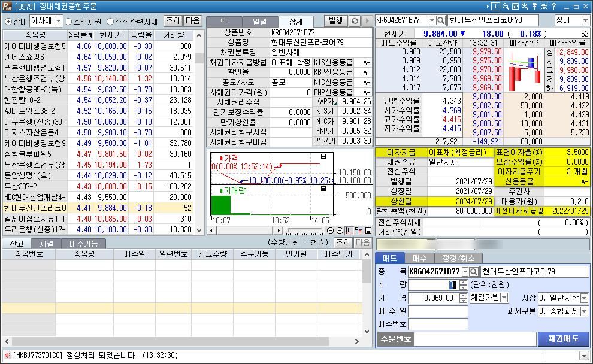Click the chart horizontal scrollbar track
593x364 pixels.
(x=245, y=230)
